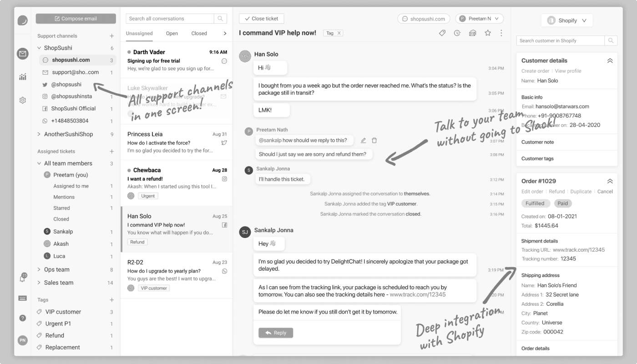Open the inbox mail icon in left rail
The image size is (637, 364).
(22, 54)
